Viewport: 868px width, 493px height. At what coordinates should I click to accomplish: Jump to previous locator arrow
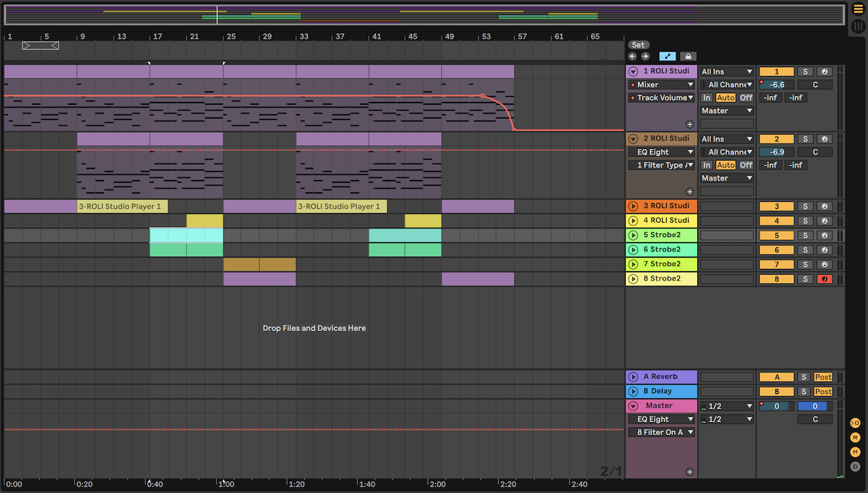[x=632, y=56]
